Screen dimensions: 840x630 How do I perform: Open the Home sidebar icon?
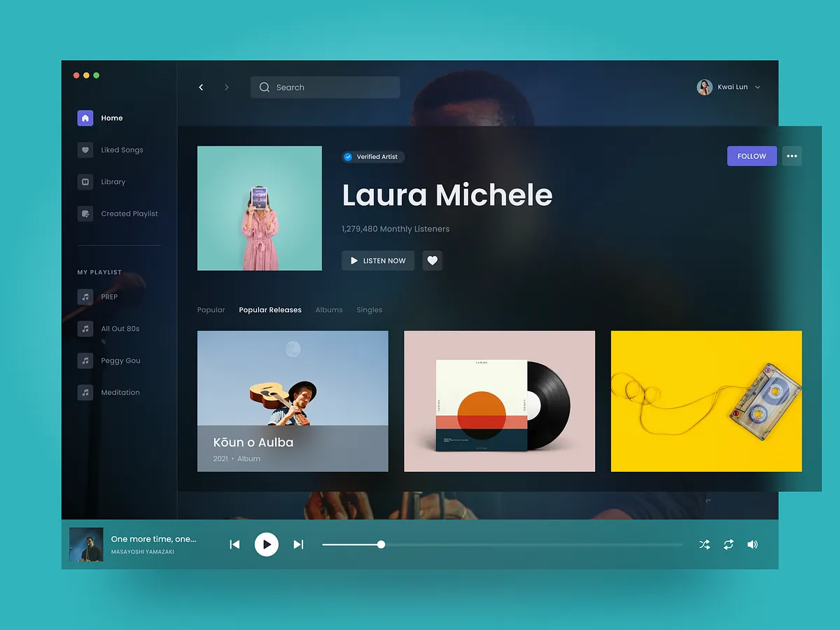click(85, 118)
